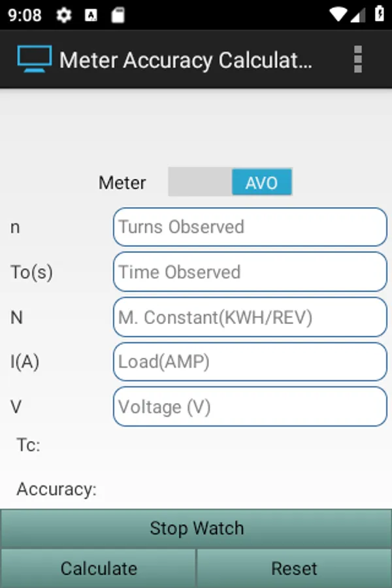Screen dimensions: 392x588
Task: Toggle the Meter AVO switch
Action: [x=231, y=182]
